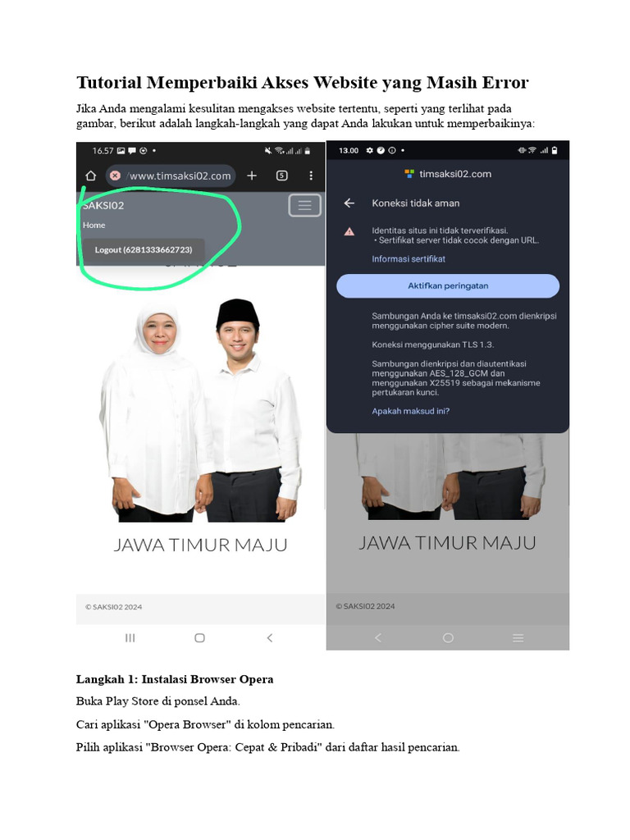The height and width of the screenshot is (840, 630).
Task: Open the Apakah maksud ini? link
Action: 411,411
